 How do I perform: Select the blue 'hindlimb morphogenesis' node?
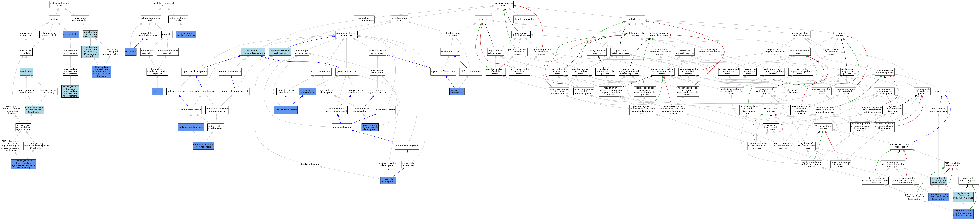coord(191,127)
